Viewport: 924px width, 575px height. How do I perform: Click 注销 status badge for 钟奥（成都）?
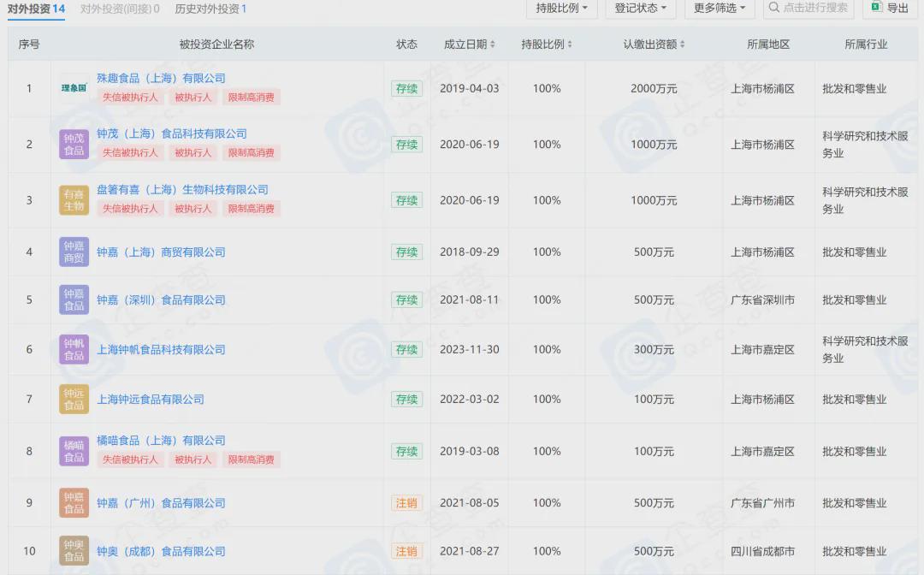click(x=406, y=551)
